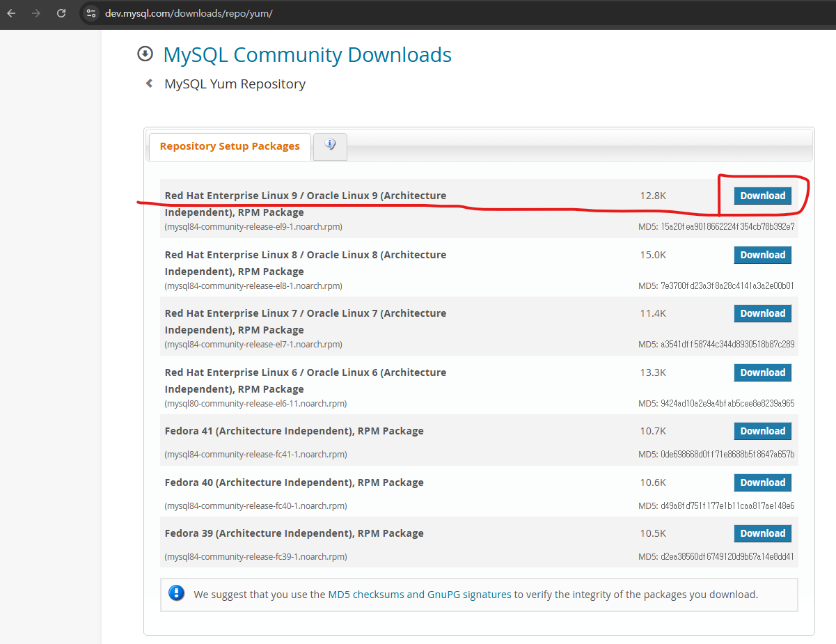
Task: Click the 13.3K file size value
Action: (x=653, y=372)
